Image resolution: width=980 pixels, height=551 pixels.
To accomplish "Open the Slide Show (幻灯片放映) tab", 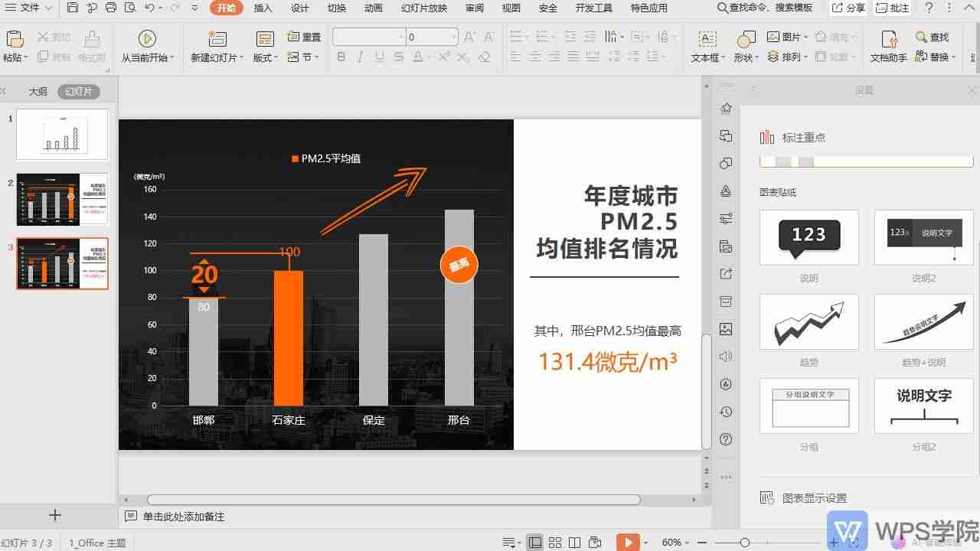I will [423, 8].
